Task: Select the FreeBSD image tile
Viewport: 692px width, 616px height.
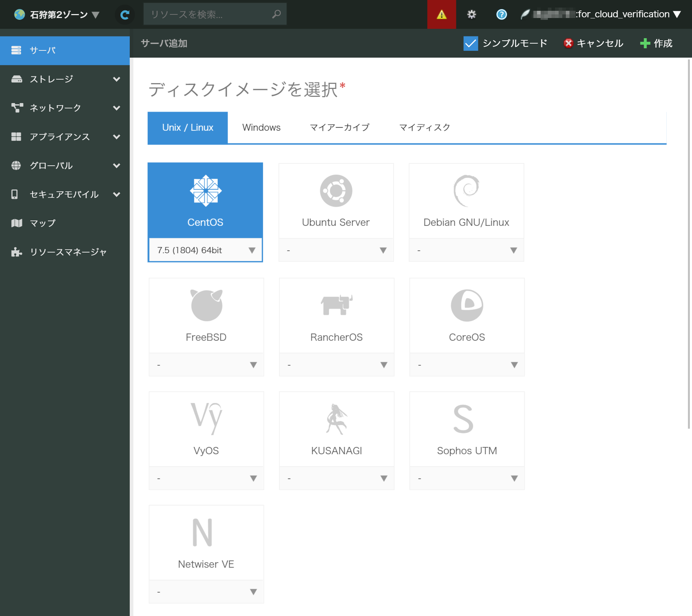Action: click(x=206, y=315)
